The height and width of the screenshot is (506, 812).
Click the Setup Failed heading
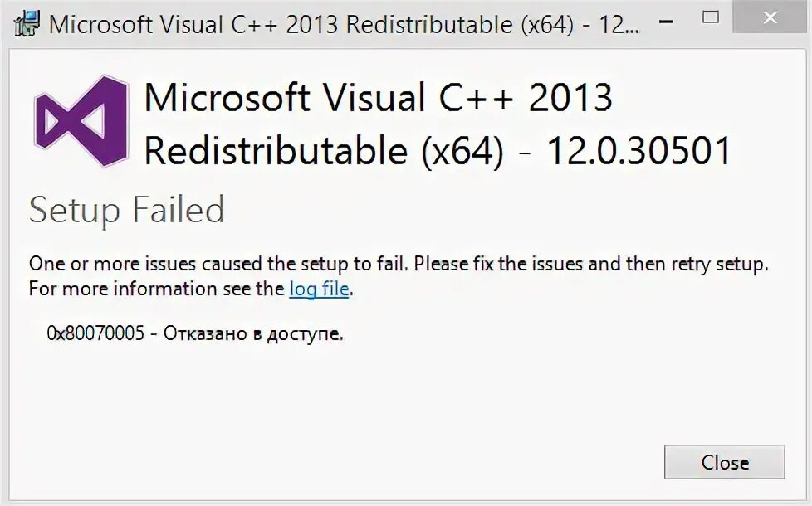[127, 211]
